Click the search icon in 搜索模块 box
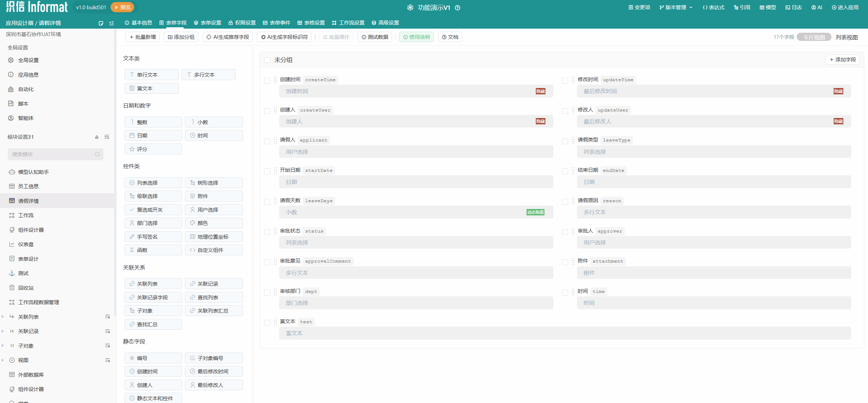 [97, 154]
